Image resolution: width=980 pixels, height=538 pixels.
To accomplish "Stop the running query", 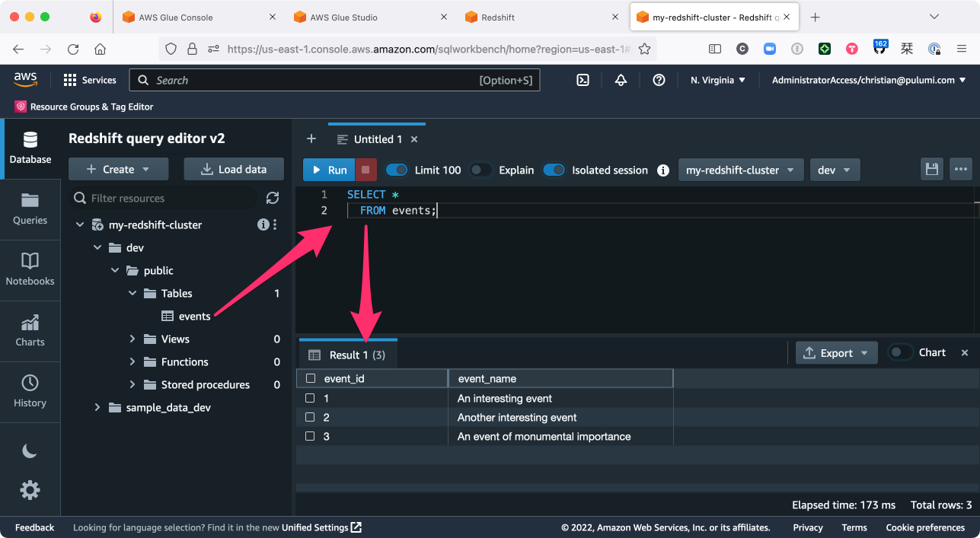I will [366, 170].
